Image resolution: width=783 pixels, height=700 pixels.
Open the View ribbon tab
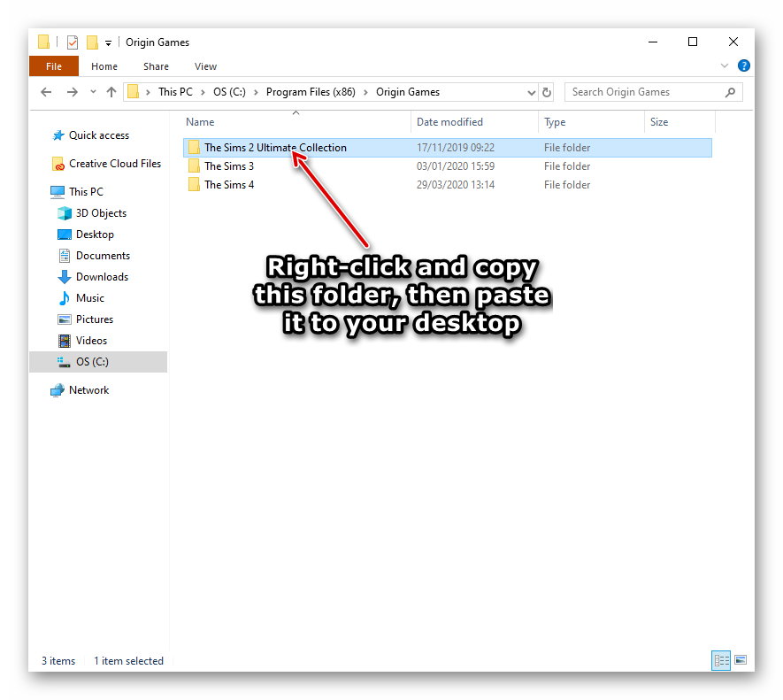(205, 66)
